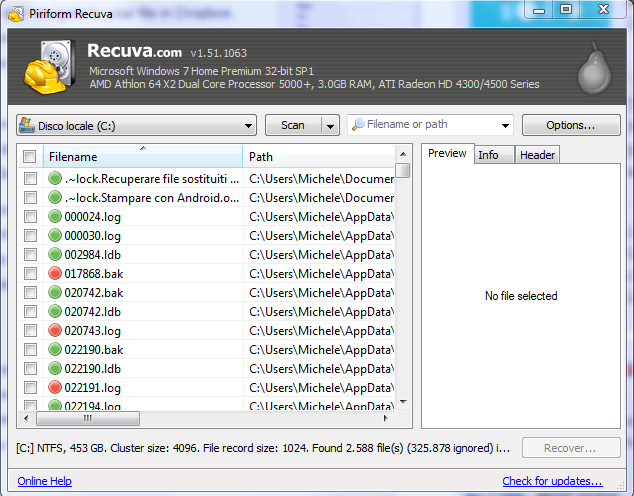The width and height of the screenshot is (634, 496).
Task: Click green dot for .~lock.Stampare con Android
Action: tap(55, 197)
